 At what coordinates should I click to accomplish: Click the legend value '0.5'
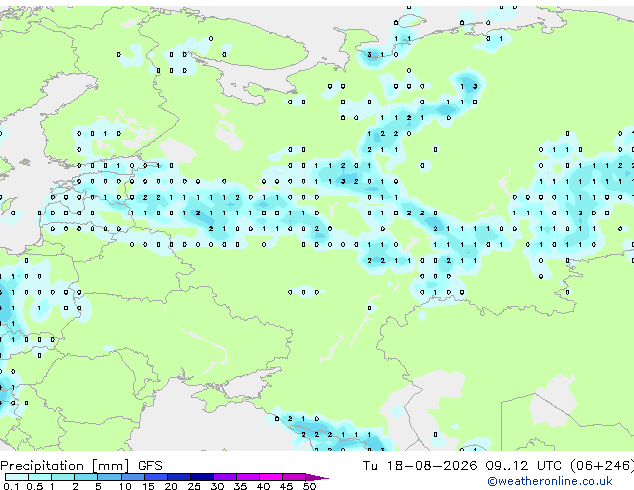tap(35, 486)
